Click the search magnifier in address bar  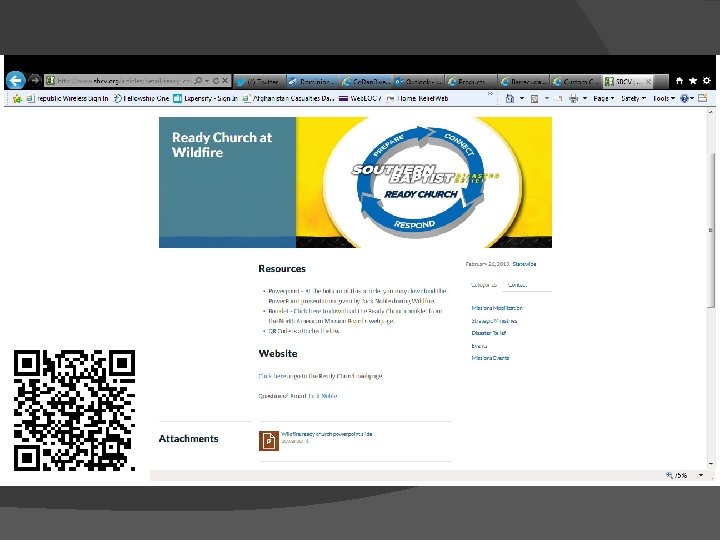(x=198, y=80)
